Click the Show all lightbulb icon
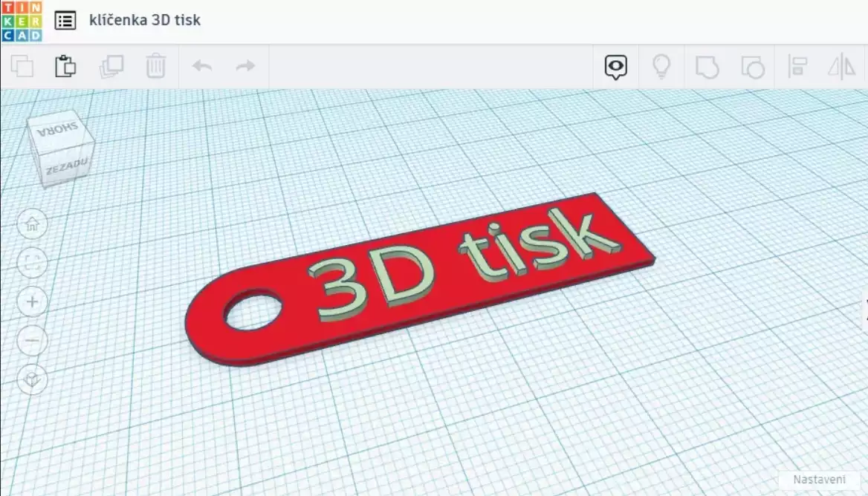Image resolution: width=868 pixels, height=496 pixels. click(661, 66)
